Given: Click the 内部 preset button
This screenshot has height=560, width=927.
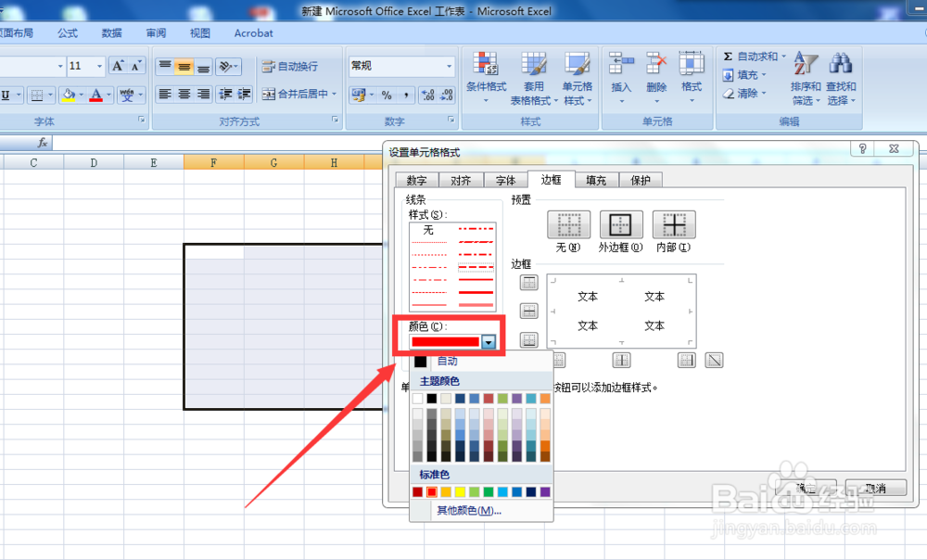Looking at the screenshot, I should [674, 224].
